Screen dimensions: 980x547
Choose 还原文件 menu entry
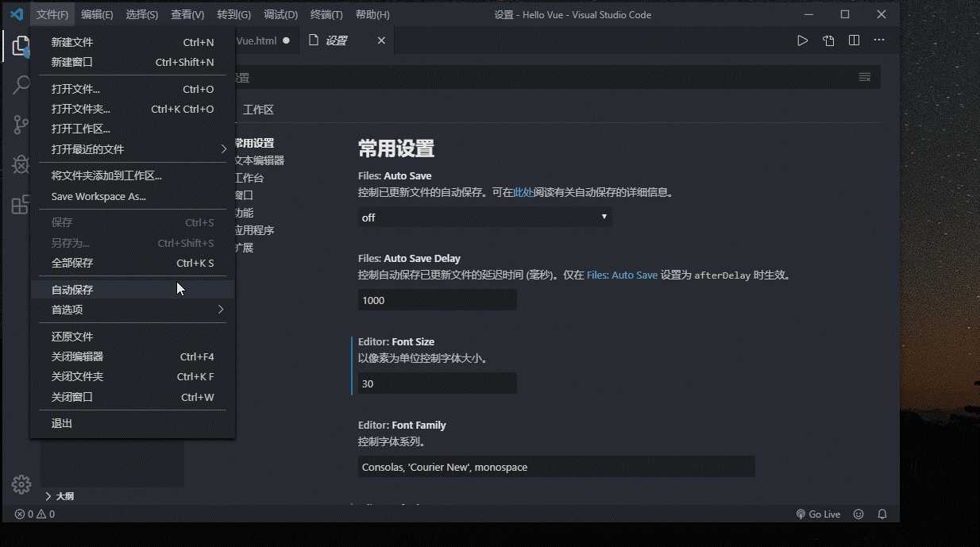click(x=133, y=337)
